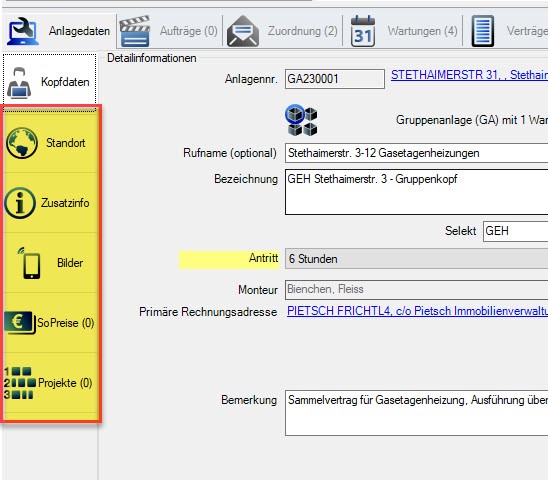Click the Aufträge clapperboard icon
548x480 pixels.
(135, 31)
